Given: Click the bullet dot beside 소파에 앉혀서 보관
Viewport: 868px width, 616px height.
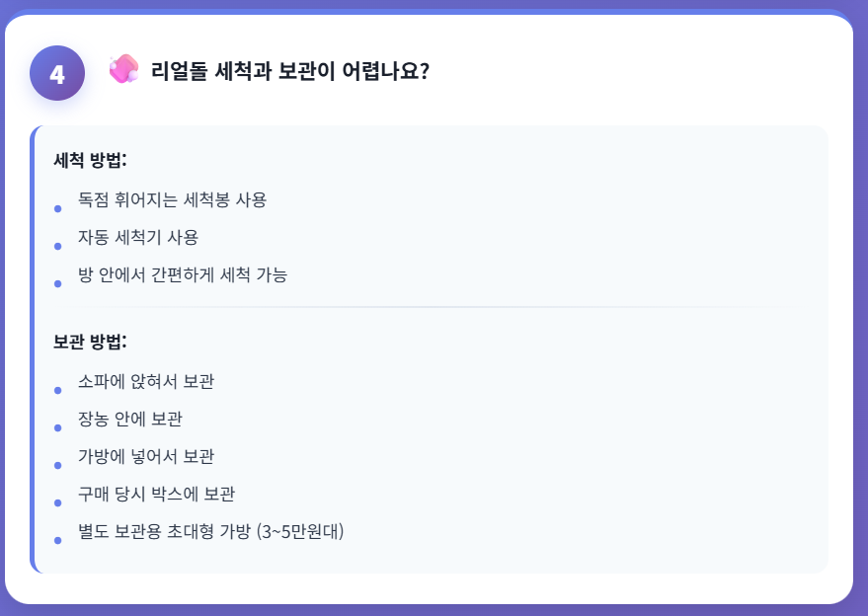Looking at the screenshot, I should 58,390.
